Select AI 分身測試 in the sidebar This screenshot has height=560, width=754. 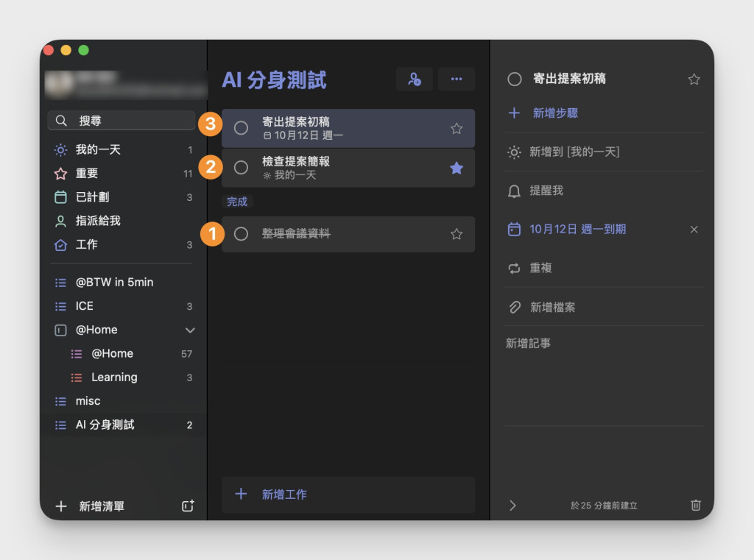pyautogui.click(x=123, y=425)
